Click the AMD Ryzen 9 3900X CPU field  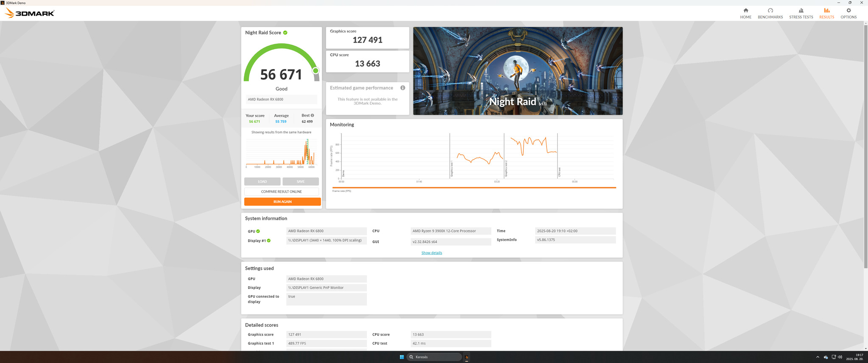coord(451,231)
